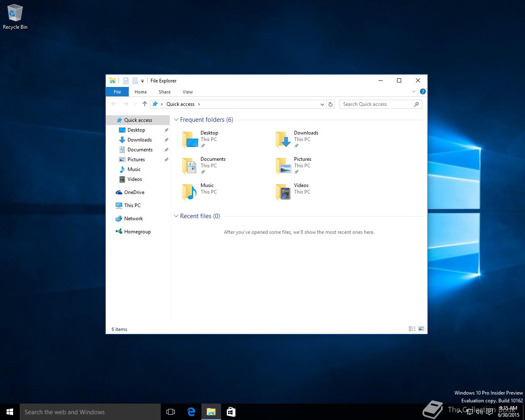
Task: Collapse the Recent files section
Action: pos(176,216)
